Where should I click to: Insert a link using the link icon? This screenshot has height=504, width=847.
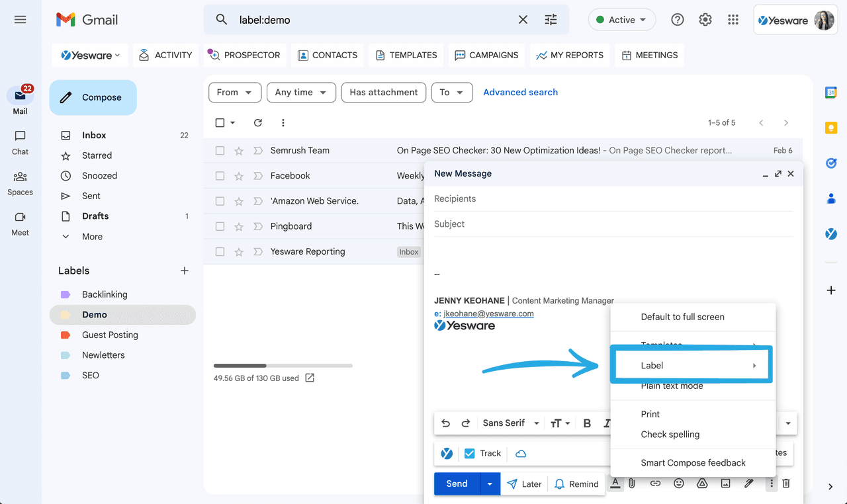pos(655,483)
